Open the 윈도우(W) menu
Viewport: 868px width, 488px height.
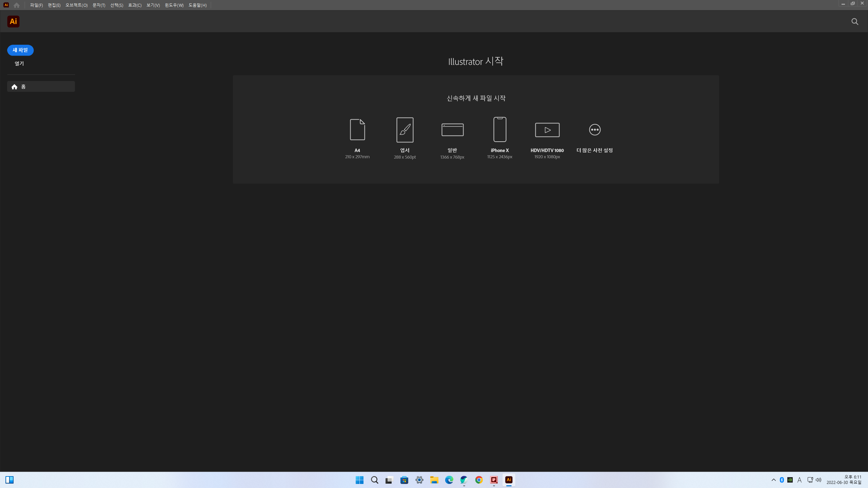point(174,5)
